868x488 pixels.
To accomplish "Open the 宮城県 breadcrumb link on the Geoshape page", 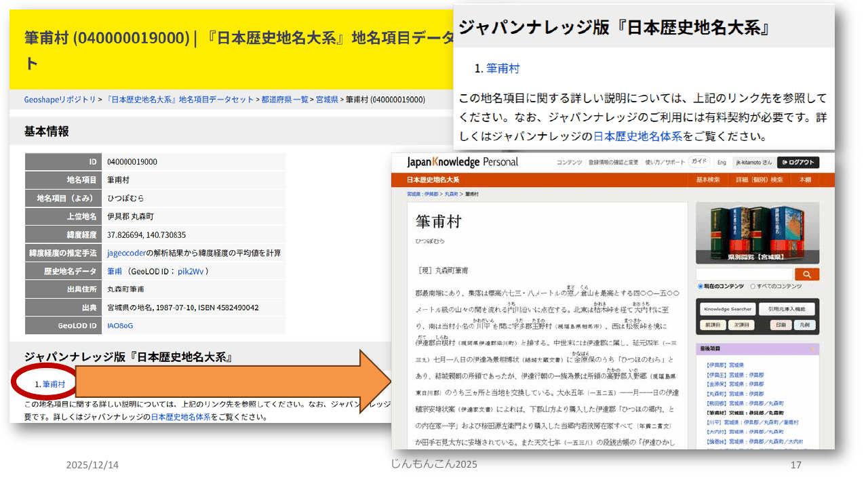I will pyautogui.click(x=328, y=100).
